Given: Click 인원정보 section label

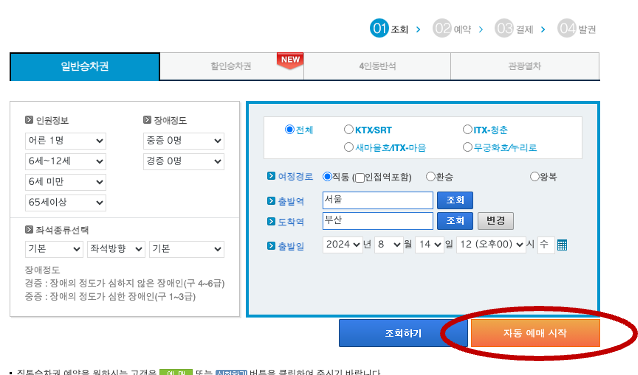Looking at the screenshot, I should pyautogui.click(x=52, y=120).
